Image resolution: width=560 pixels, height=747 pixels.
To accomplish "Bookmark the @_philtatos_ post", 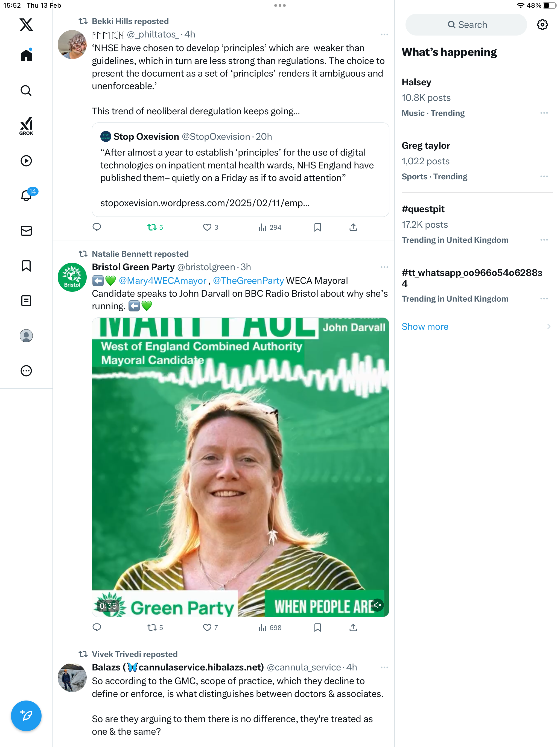I will pos(317,227).
